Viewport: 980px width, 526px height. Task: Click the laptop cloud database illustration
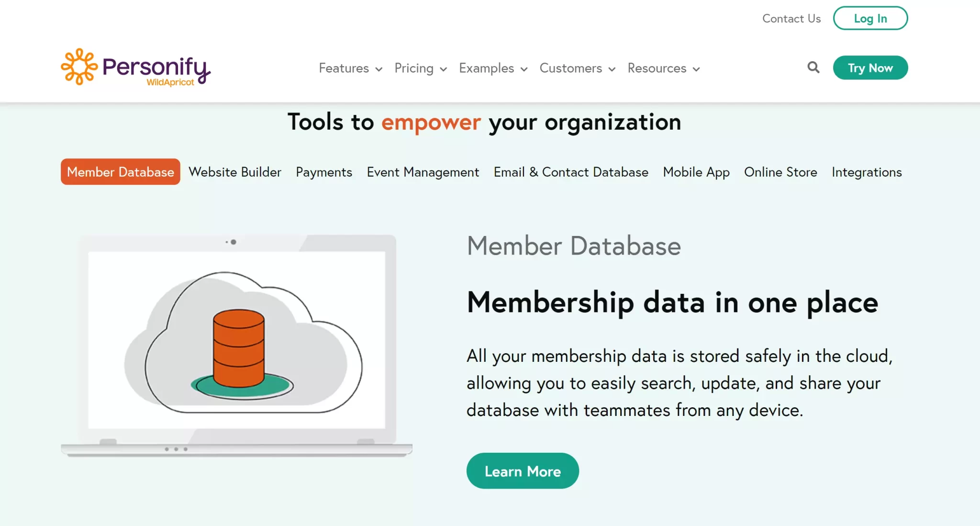tap(236, 346)
